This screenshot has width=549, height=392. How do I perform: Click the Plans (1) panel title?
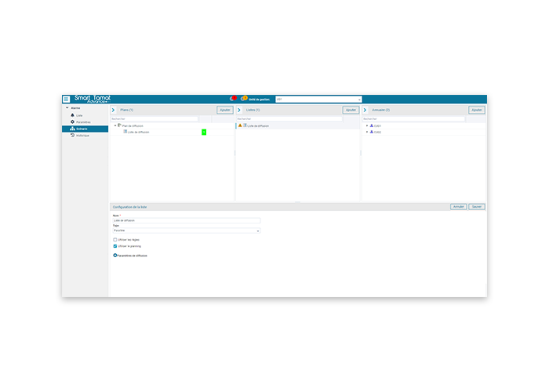(127, 110)
